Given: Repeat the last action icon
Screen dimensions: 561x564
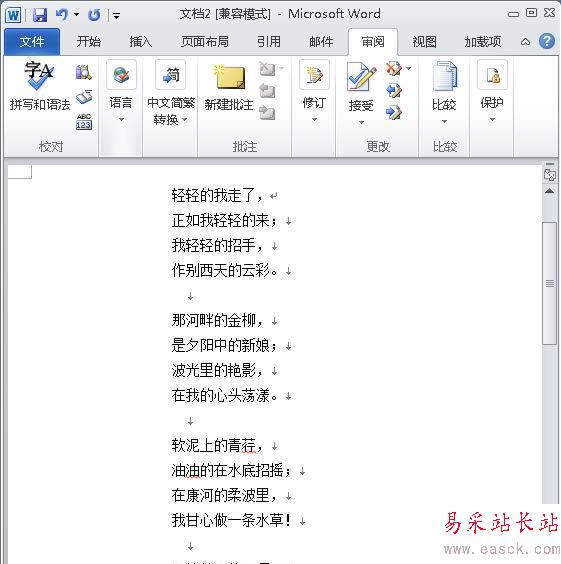Looking at the screenshot, I should (94, 15).
